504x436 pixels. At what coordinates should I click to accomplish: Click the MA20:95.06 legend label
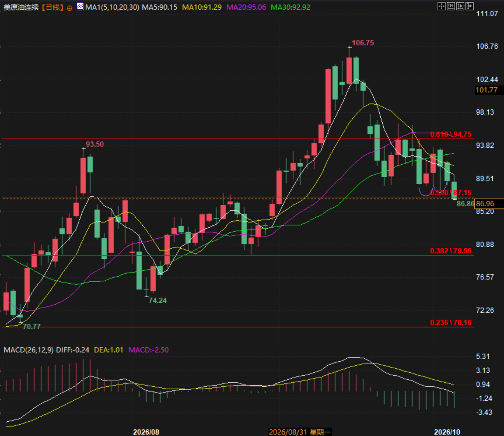point(246,7)
